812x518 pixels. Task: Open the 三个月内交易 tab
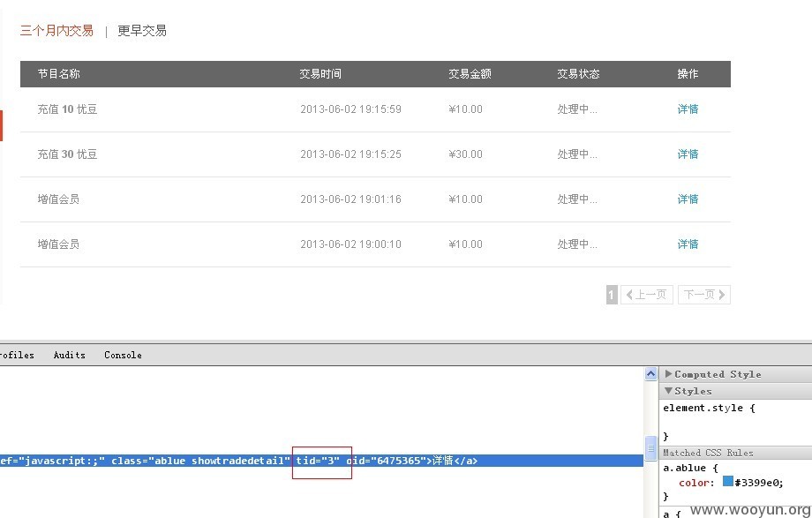(56, 31)
